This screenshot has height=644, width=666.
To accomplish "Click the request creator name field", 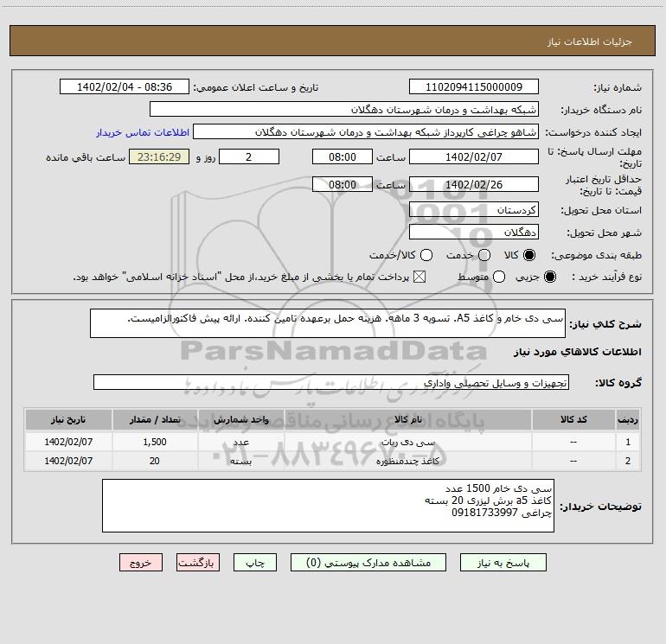I will point(366,131).
